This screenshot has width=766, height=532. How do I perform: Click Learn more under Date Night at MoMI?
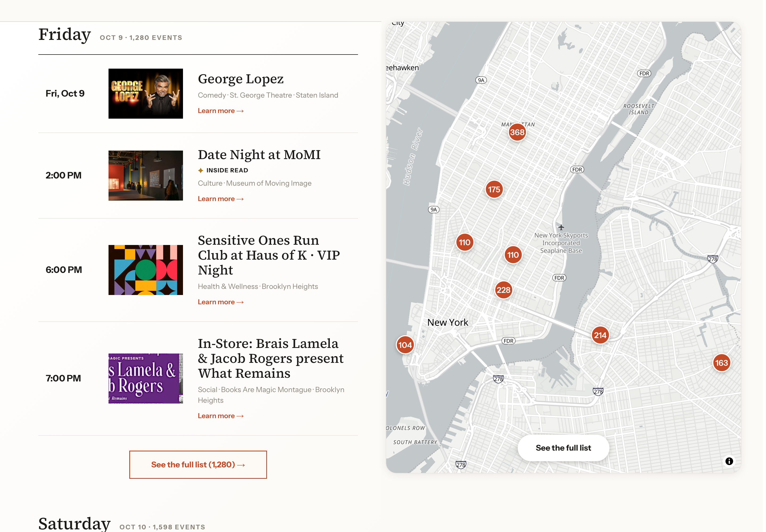pos(220,199)
